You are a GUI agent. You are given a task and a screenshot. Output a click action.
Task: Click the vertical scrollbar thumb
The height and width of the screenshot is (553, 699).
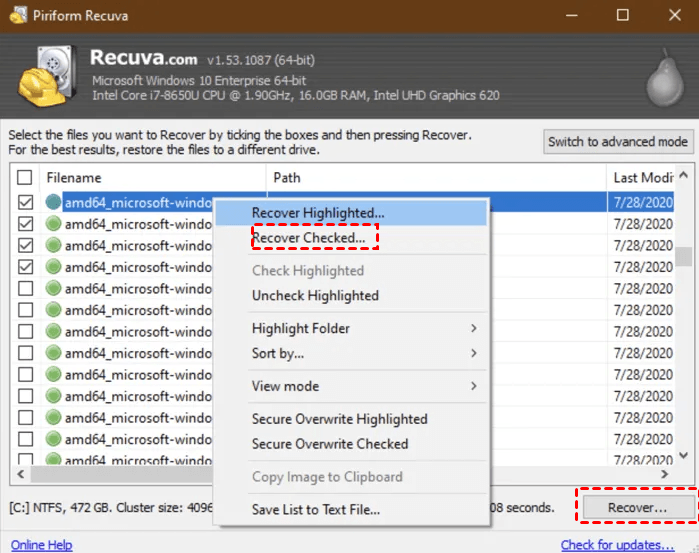point(683,256)
